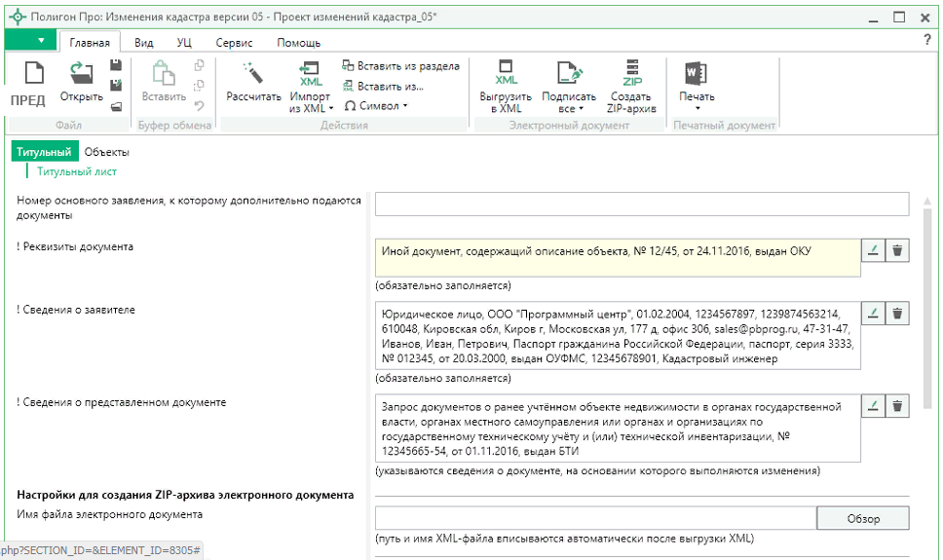The height and width of the screenshot is (560, 943).
Task: Open the help question mark icon
Action: [926, 40]
